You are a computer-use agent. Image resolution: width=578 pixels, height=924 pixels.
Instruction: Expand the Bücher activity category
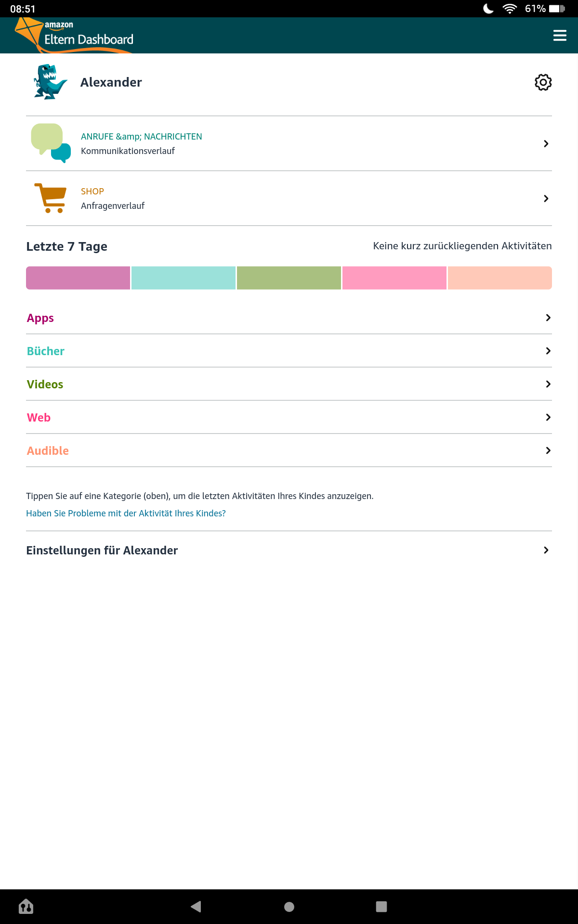[x=289, y=351]
